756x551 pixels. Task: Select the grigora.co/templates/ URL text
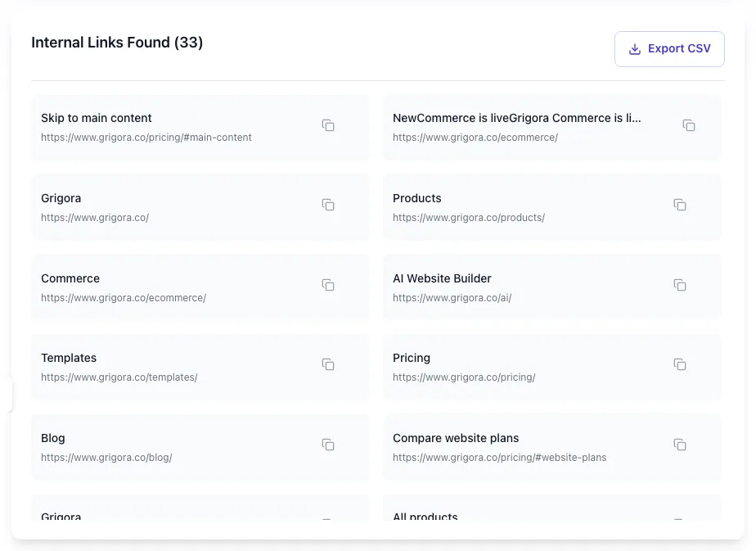click(x=119, y=377)
